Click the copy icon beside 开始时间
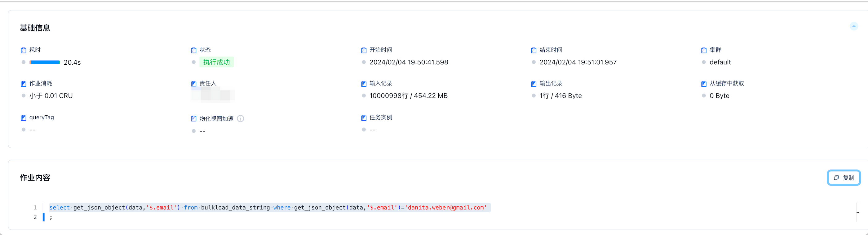Viewport: 868px width, 235px height. (364, 50)
